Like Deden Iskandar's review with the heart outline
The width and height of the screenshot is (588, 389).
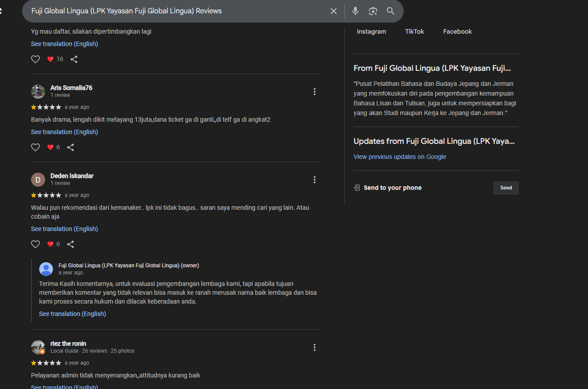tap(35, 244)
